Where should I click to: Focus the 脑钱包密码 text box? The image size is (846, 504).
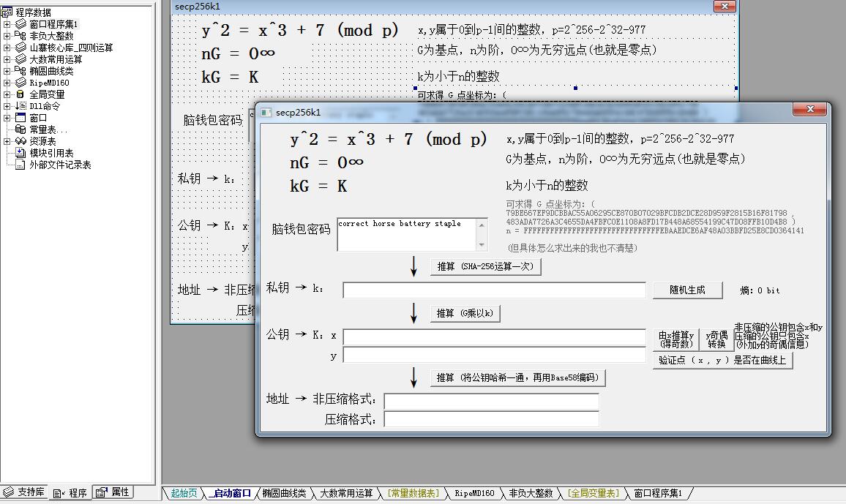click(406, 235)
